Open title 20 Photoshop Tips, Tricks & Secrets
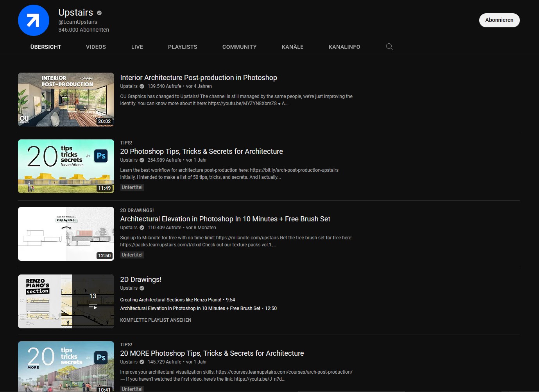 [x=201, y=151]
